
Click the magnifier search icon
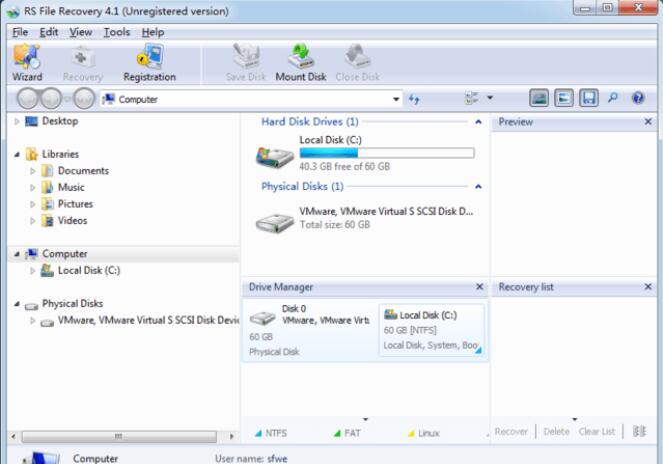coord(613,98)
